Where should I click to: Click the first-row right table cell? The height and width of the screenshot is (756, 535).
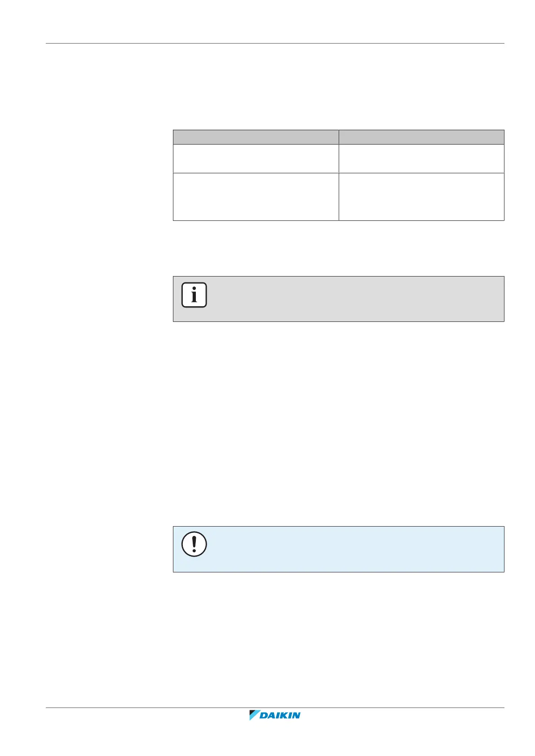point(421,158)
